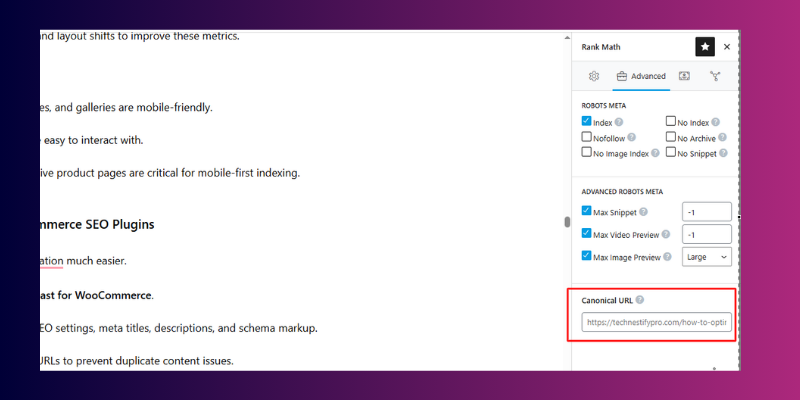Click the Canonical URL input field
Image resolution: width=800 pixels, height=400 pixels.
[x=657, y=323]
